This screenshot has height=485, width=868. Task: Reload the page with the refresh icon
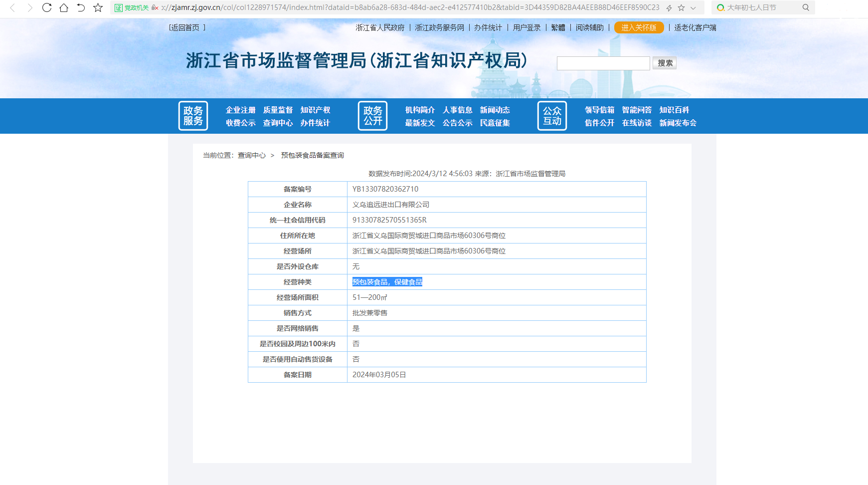tap(47, 8)
